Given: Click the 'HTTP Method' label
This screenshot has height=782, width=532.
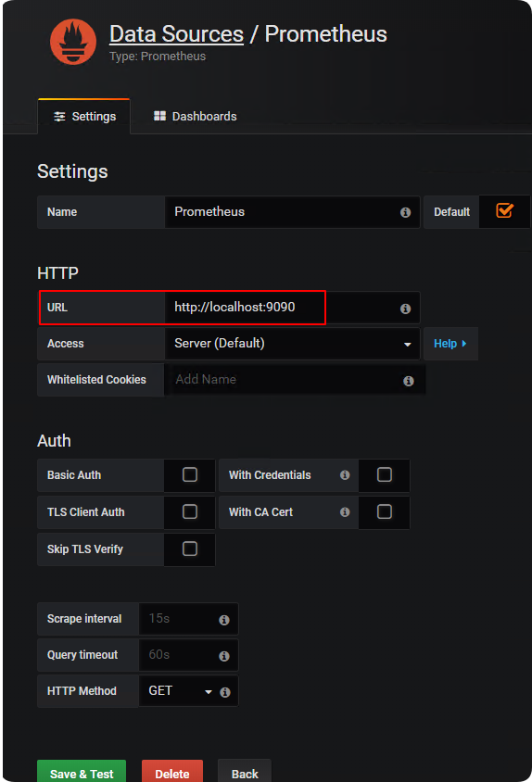Looking at the screenshot, I should tap(82, 690).
